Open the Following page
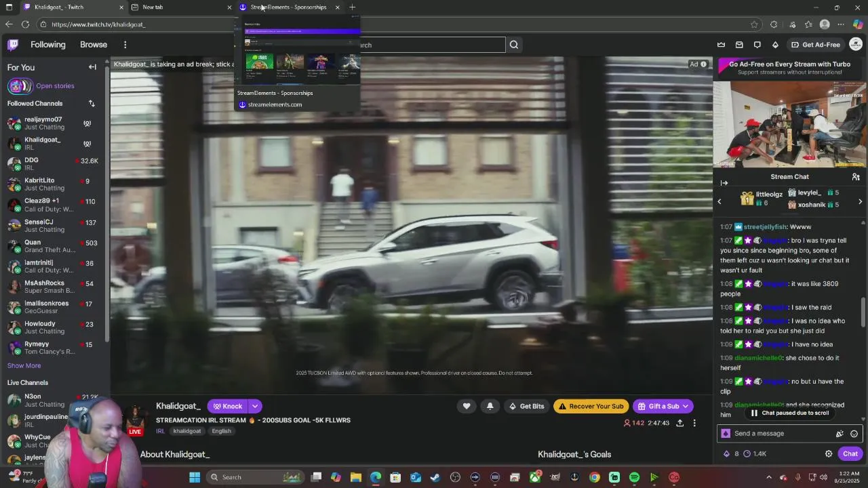The width and height of the screenshot is (868, 488). [x=48, y=45]
